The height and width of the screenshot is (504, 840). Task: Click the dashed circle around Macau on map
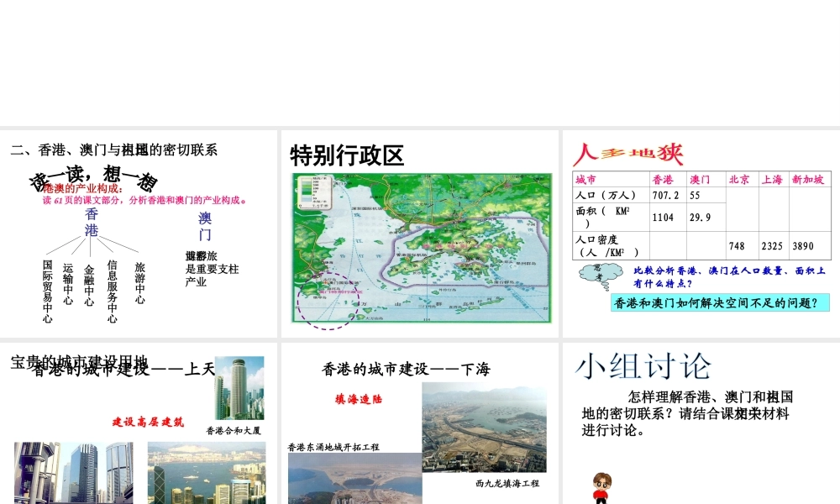328,300
